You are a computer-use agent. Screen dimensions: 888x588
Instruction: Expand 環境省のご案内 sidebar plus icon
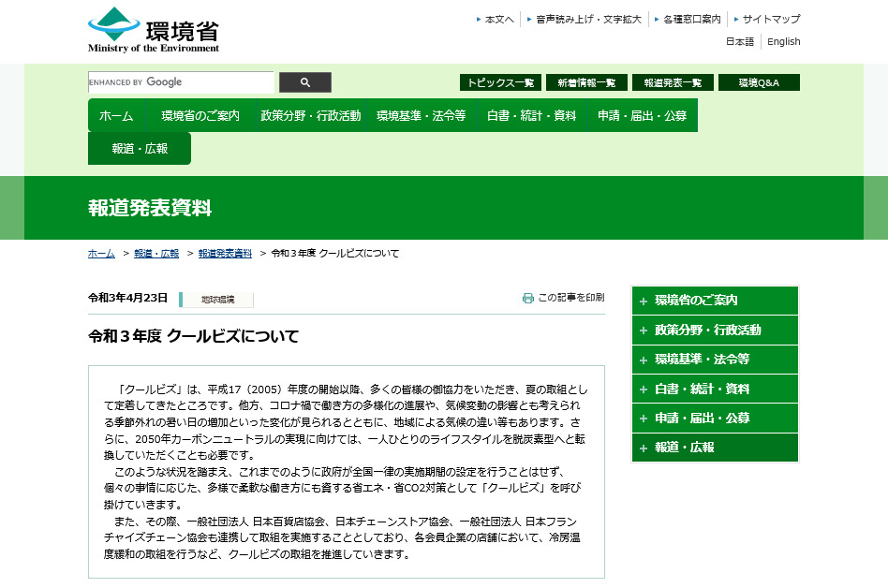point(644,301)
